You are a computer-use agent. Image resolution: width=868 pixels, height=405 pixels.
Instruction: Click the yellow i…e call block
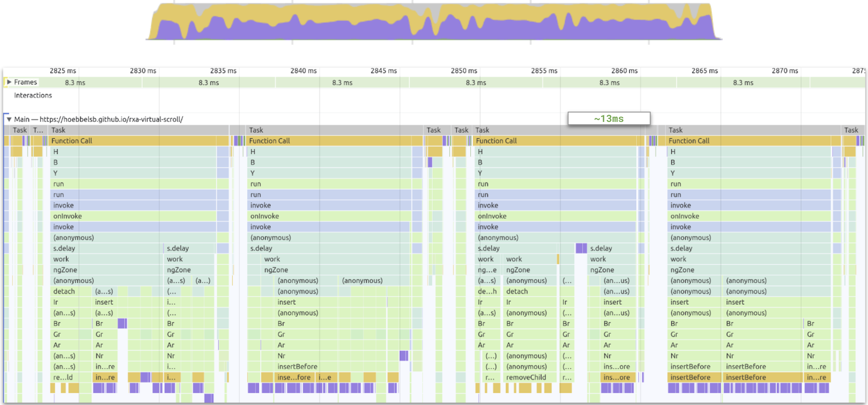pos(327,377)
